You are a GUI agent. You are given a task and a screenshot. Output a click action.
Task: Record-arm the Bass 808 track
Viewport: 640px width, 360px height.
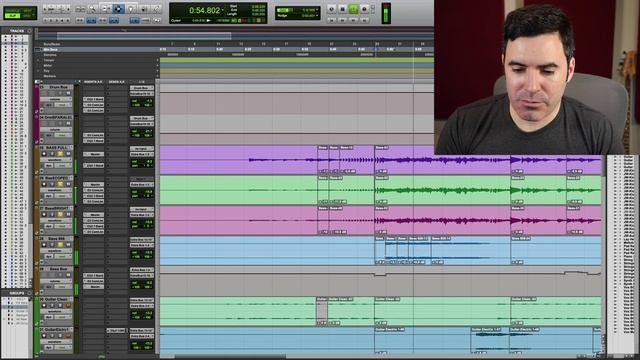click(44, 244)
